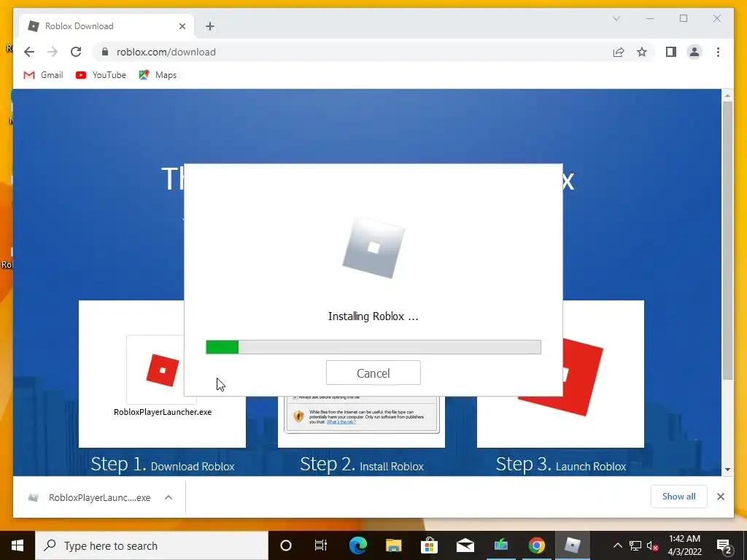Click the back navigation arrow in Chrome
This screenshot has height=560, width=747.
pyautogui.click(x=29, y=52)
